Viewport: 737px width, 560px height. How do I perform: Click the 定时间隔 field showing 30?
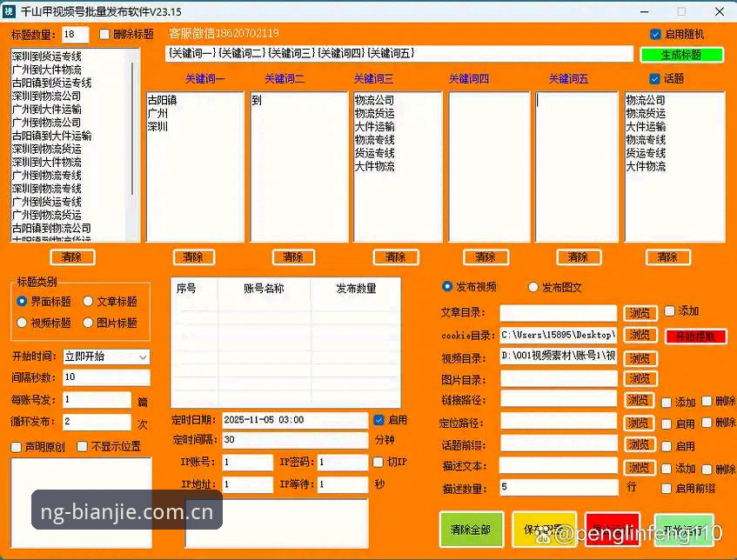[295, 440]
